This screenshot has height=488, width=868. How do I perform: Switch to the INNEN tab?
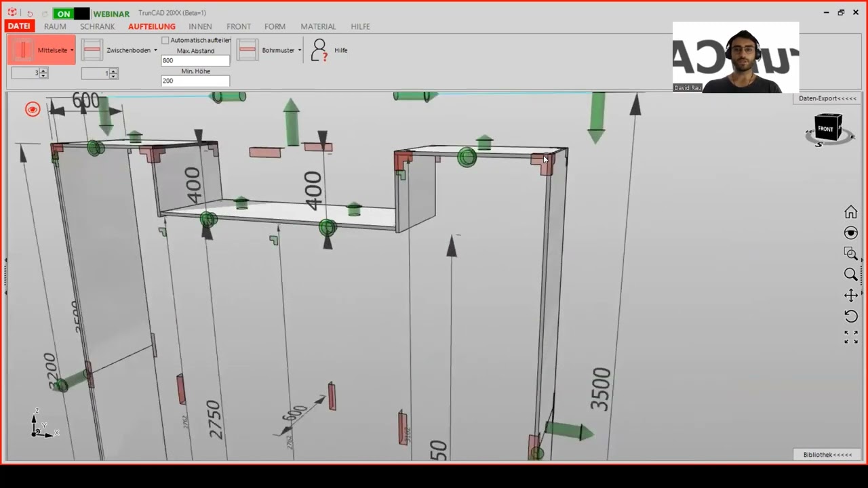[x=200, y=26]
